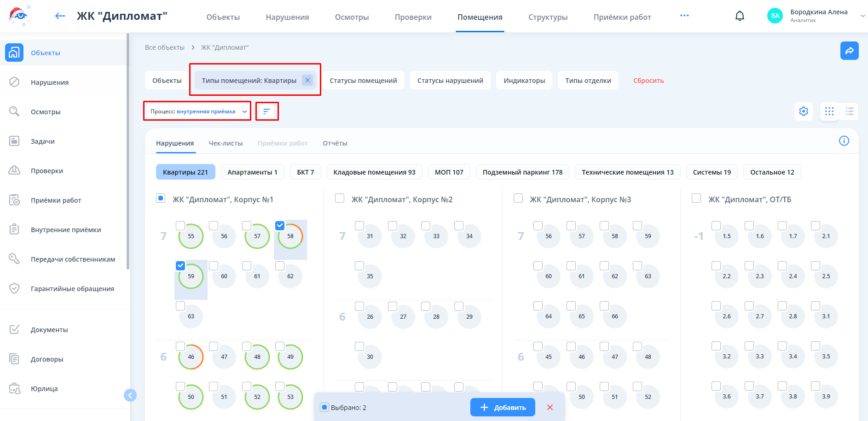The width and height of the screenshot is (868, 421).
Task: Remove the Квартиры room type filter
Action: 307,80
